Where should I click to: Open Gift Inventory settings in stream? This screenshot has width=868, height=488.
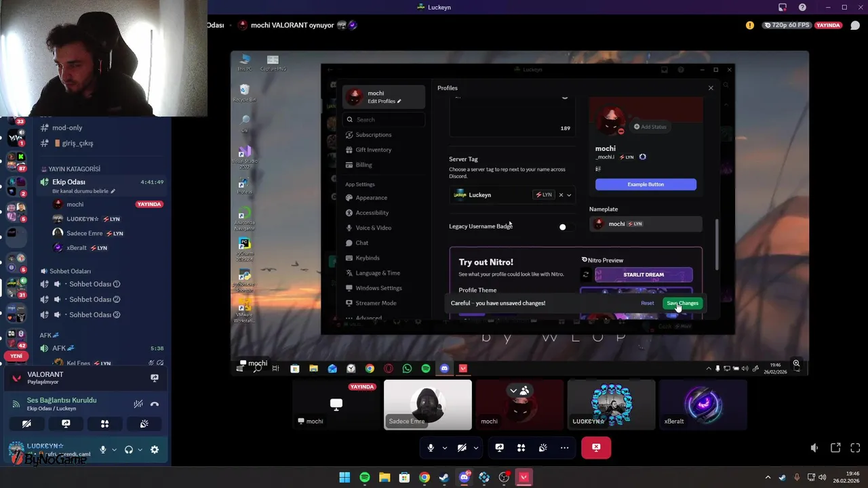click(374, 150)
